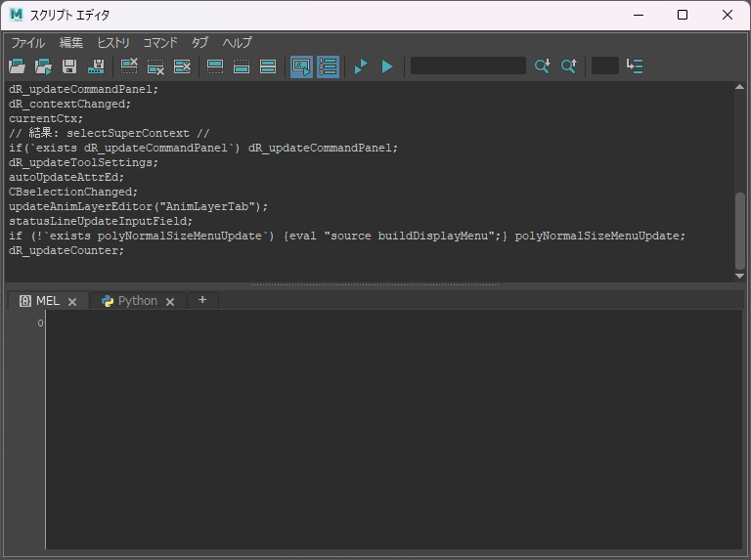The height and width of the screenshot is (560, 751).
Task: Toggle the Show Line Numbers button
Action: coord(329,66)
